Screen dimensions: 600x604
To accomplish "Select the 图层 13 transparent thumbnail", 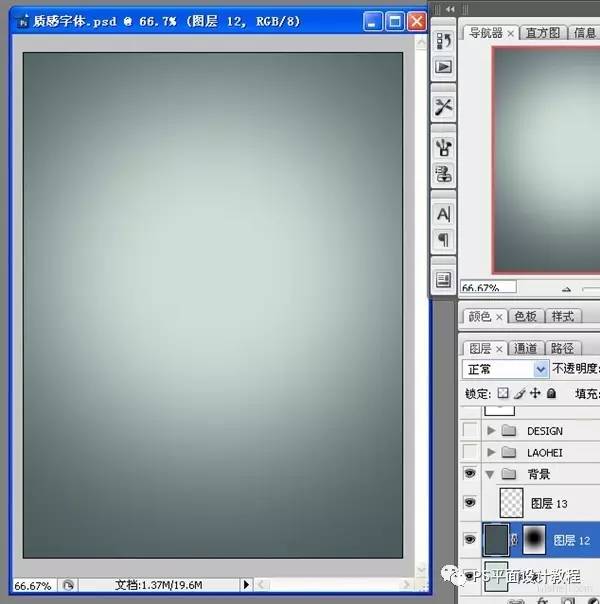I will pyautogui.click(x=511, y=503).
